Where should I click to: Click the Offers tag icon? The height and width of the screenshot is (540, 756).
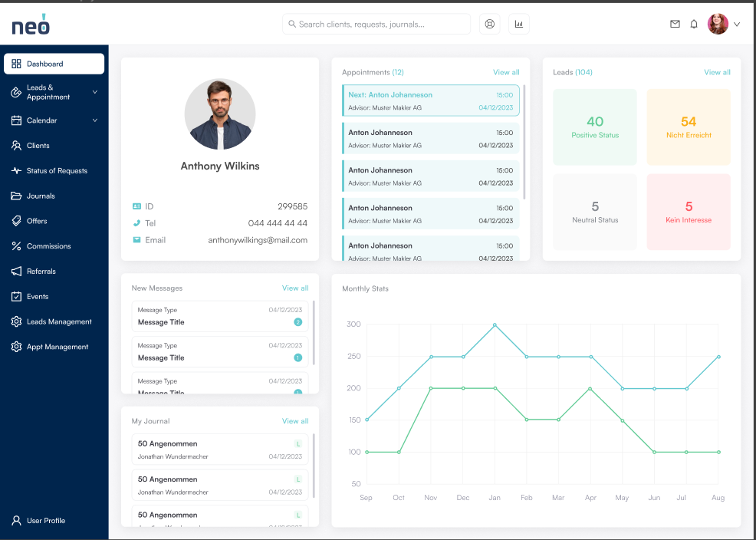tap(16, 221)
